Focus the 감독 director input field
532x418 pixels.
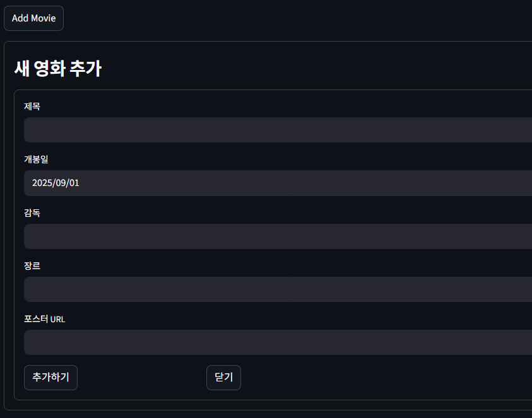click(278, 236)
